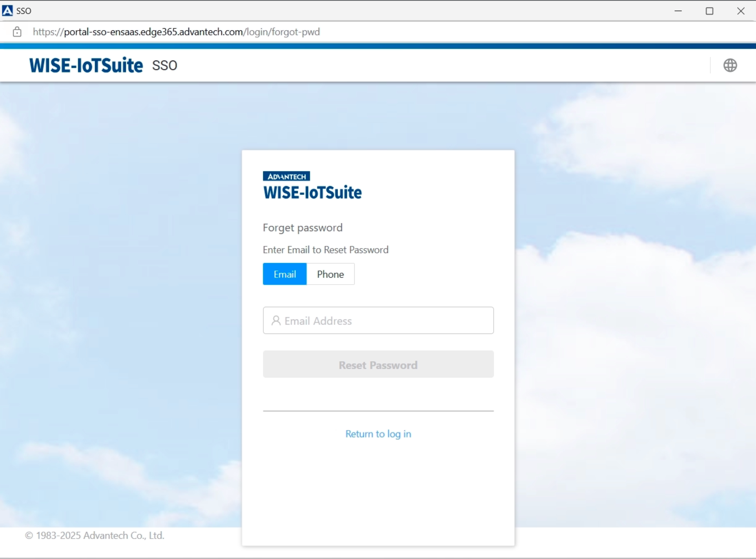Click the Advantech logo inside the card

[x=286, y=176]
